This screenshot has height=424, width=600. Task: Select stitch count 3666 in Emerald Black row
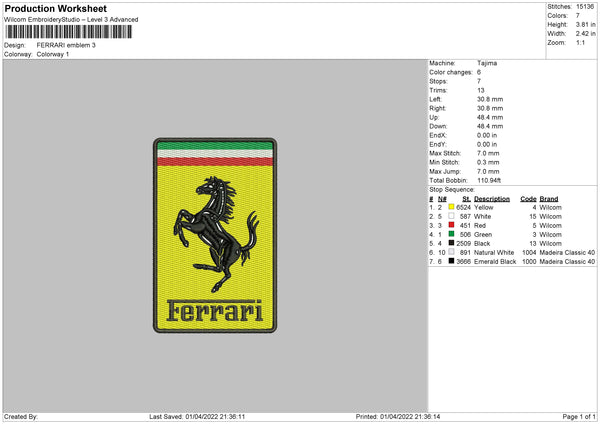pos(463,262)
